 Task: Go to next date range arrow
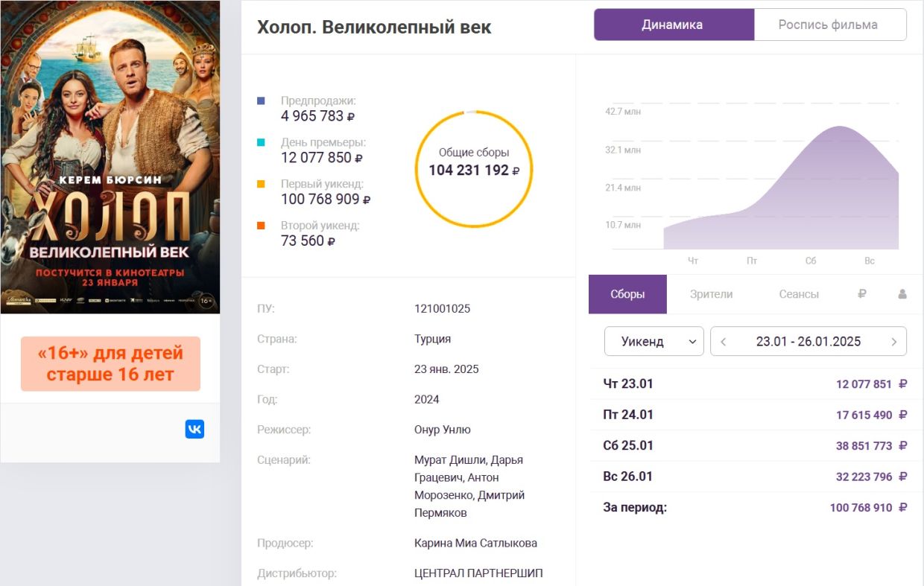893,342
